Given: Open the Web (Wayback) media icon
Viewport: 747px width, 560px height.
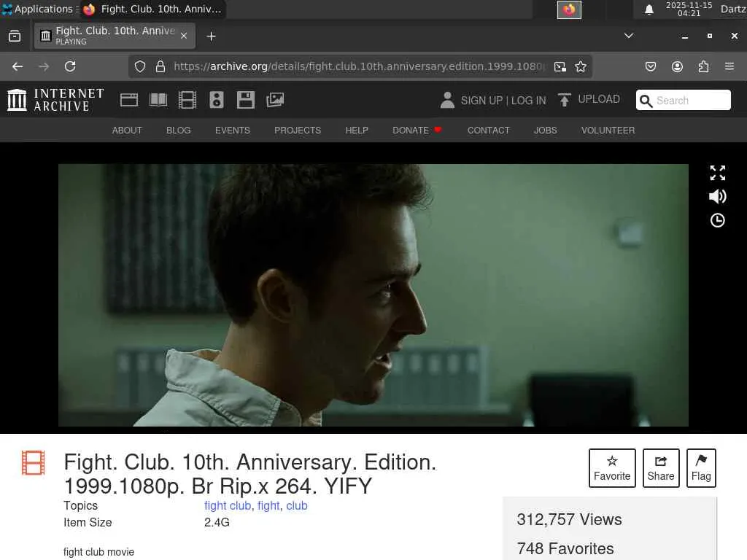Looking at the screenshot, I should coord(129,100).
